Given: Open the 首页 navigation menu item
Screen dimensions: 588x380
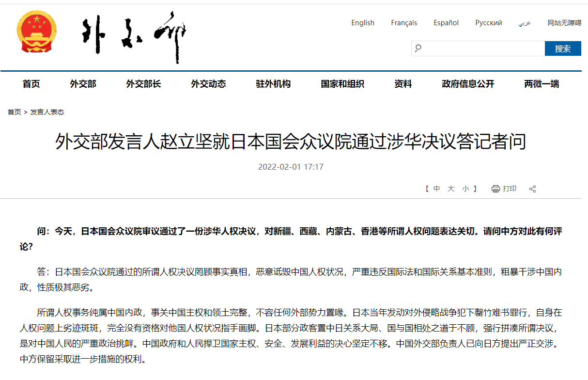Looking at the screenshot, I should [31, 83].
